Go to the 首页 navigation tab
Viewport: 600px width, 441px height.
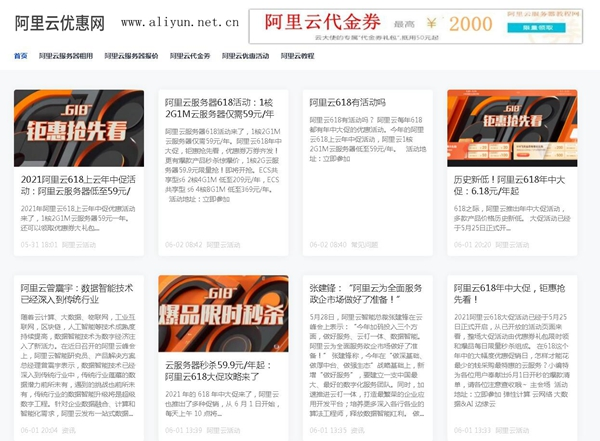(21, 56)
